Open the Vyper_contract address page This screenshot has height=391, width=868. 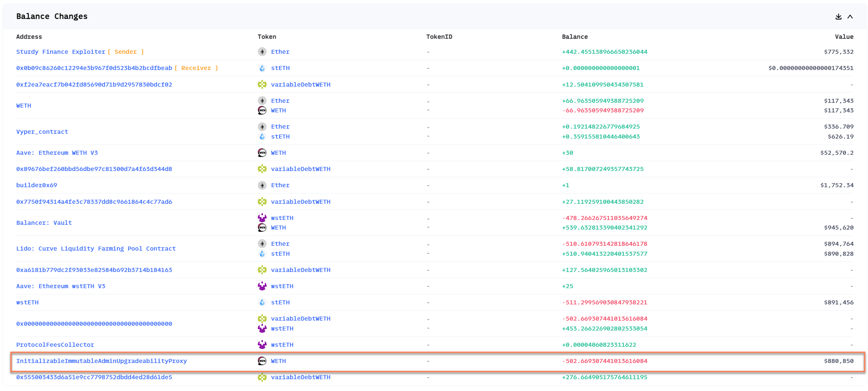42,132
